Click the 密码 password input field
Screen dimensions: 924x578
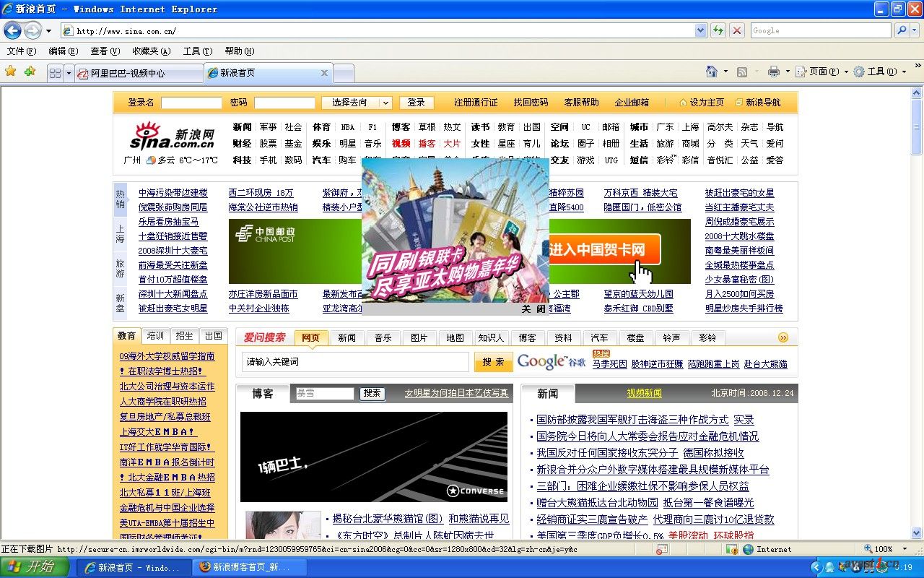coord(284,103)
